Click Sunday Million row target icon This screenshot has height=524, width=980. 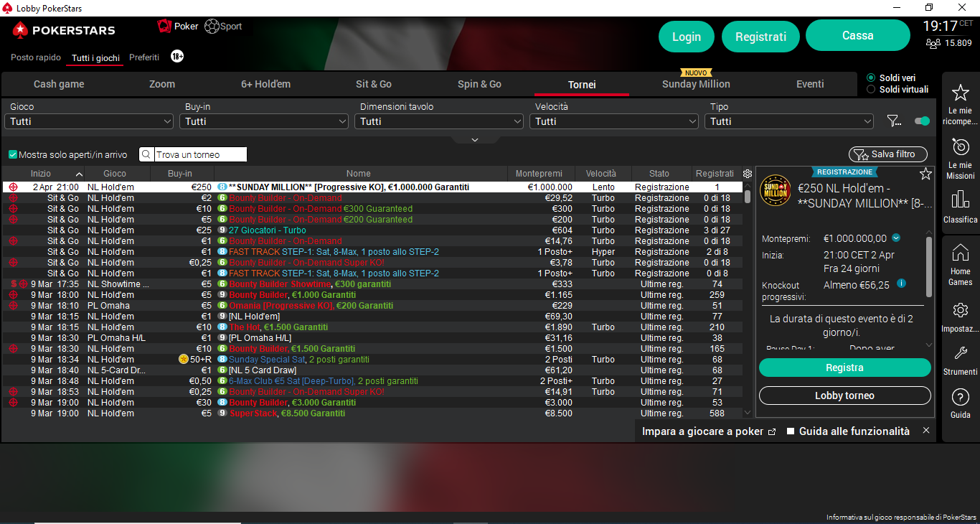(x=13, y=187)
